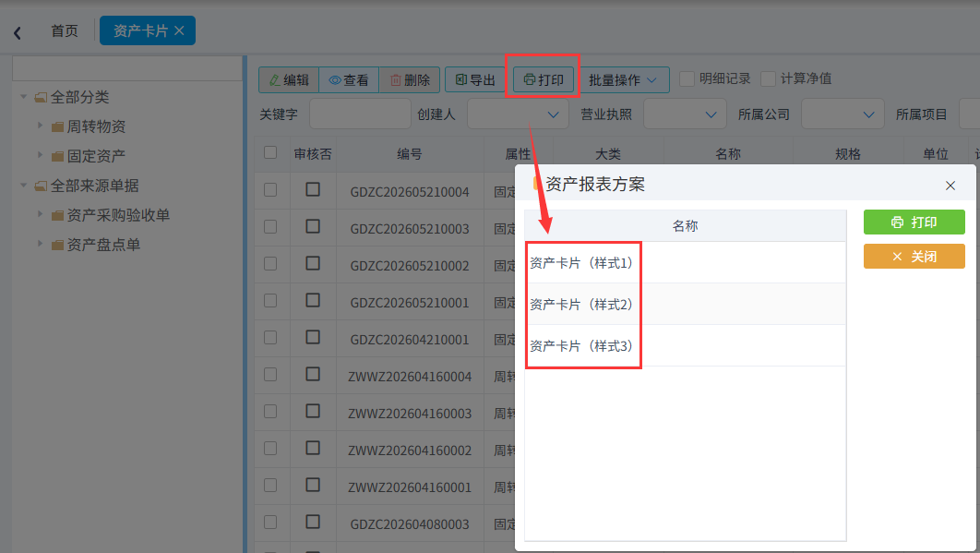Collapse the 全部来源单据 tree node arrow
This screenshot has width=980, height=553.
pos(24,186)
